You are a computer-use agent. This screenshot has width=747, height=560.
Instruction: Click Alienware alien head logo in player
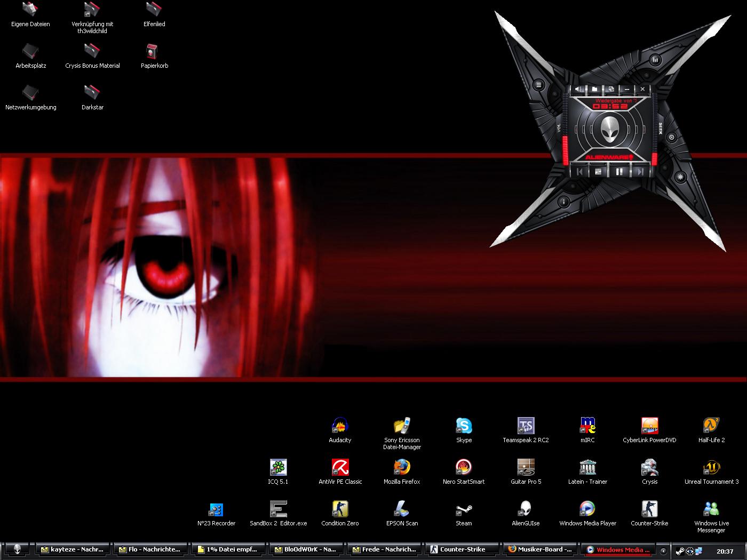(610, 130)
